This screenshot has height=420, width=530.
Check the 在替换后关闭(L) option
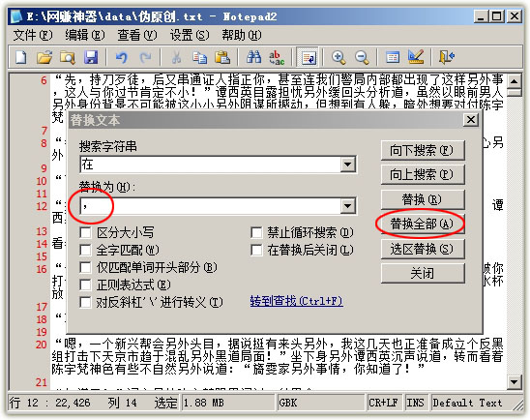[256, 250]
